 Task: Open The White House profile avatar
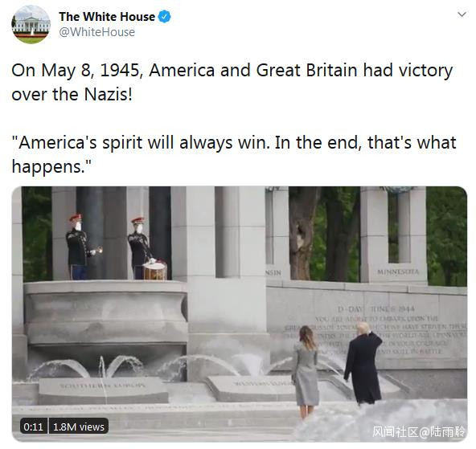pyautogui.click(x=31, y=25)
